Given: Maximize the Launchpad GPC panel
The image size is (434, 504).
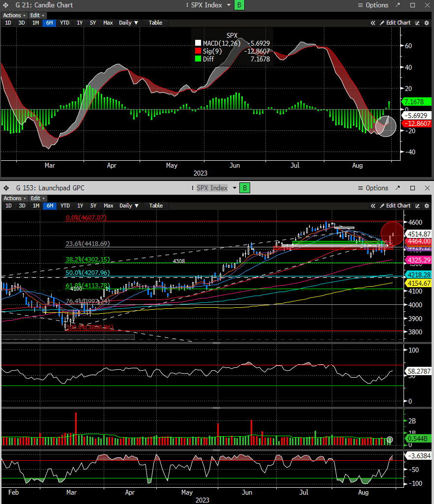Looking at the screenshot, I should pyautogui.click(x=413, y=188).
